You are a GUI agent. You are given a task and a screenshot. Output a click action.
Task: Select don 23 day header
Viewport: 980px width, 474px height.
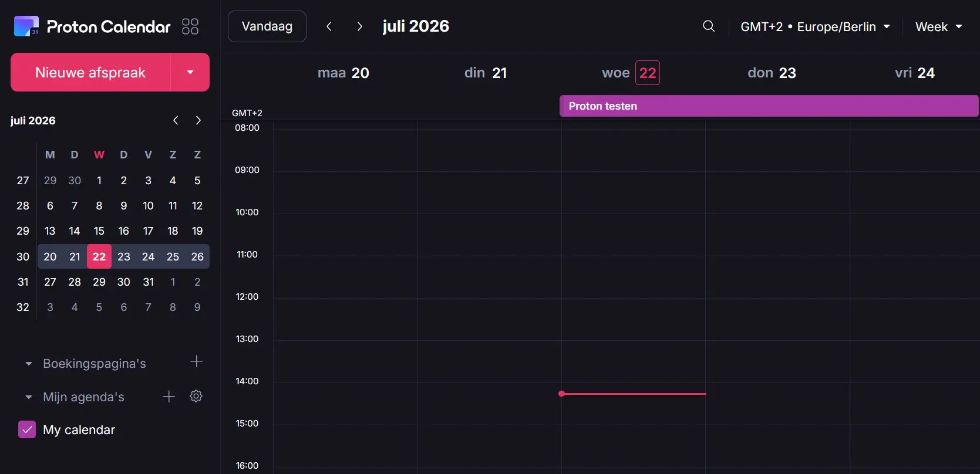[772, 73]
